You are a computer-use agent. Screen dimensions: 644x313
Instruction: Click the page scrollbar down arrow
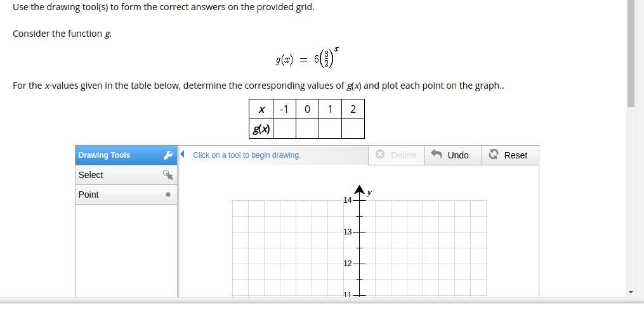coord(631,292)
